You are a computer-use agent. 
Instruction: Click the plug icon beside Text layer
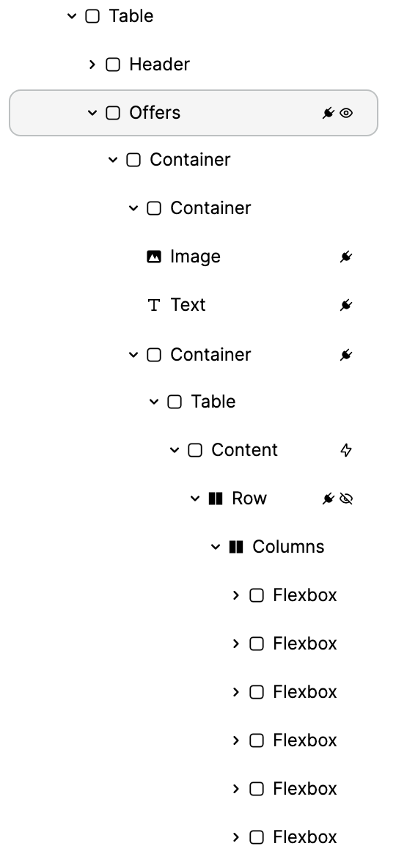(x=346, y=305)
